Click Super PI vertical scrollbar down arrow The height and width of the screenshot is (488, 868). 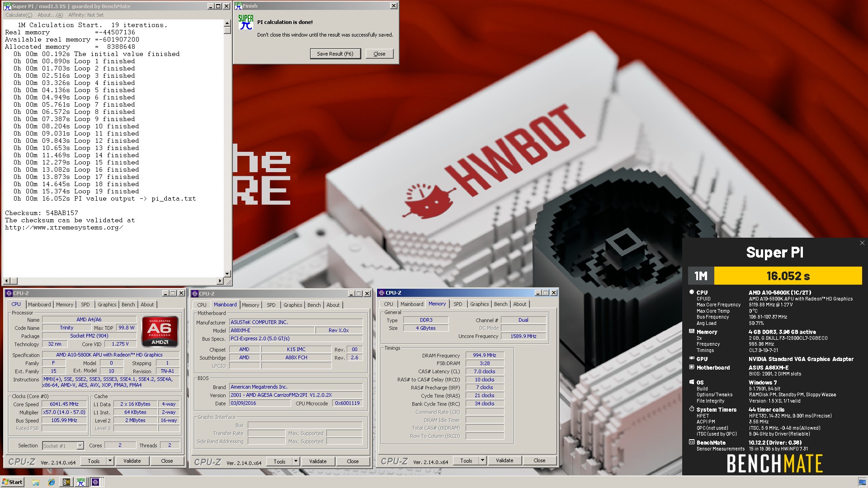click(x=227, y=273)
